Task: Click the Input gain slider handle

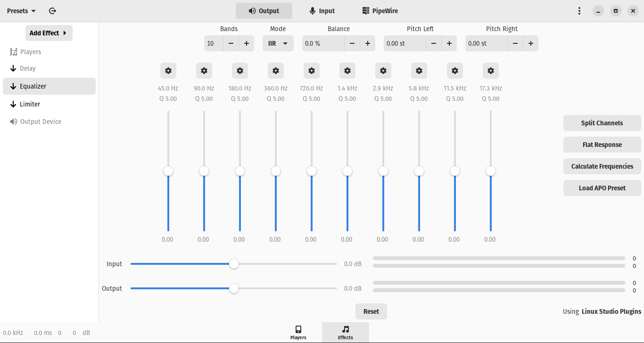Action: [234, 264]
